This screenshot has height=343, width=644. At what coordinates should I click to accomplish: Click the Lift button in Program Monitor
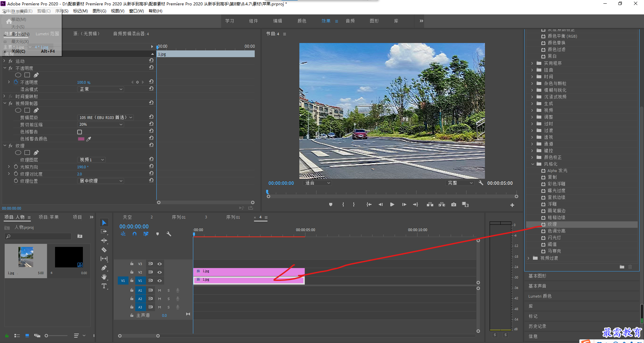[430, 205]
